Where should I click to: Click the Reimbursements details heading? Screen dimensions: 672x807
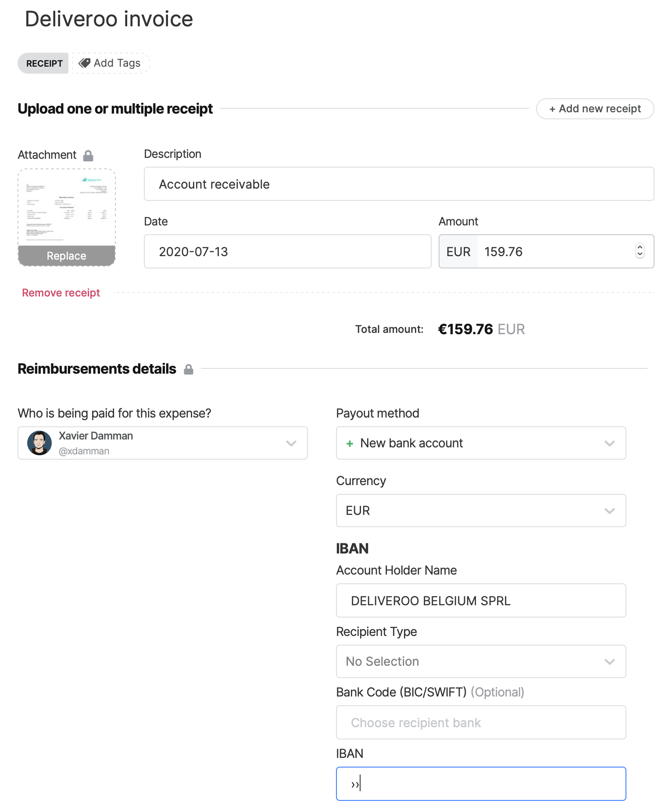tap(97, 369)
